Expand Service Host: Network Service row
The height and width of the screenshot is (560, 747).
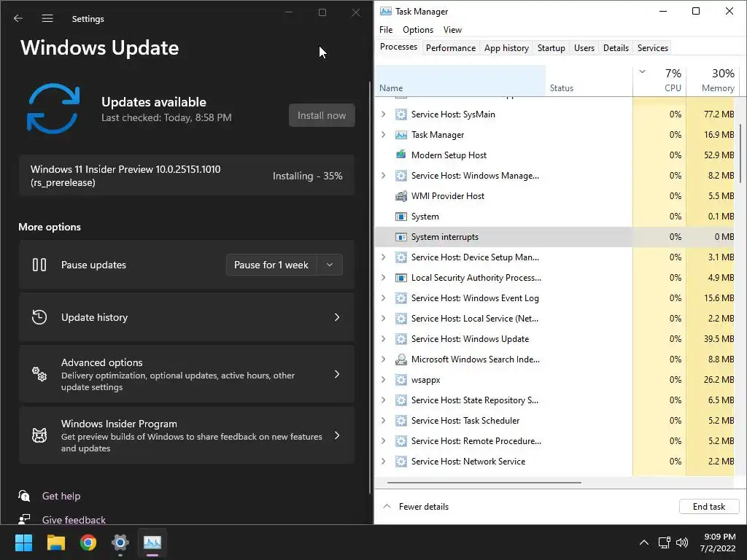(x=384, y=462)
